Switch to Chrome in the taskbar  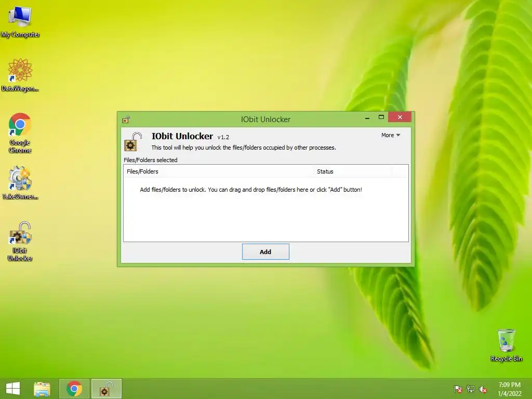click(74, 389)
